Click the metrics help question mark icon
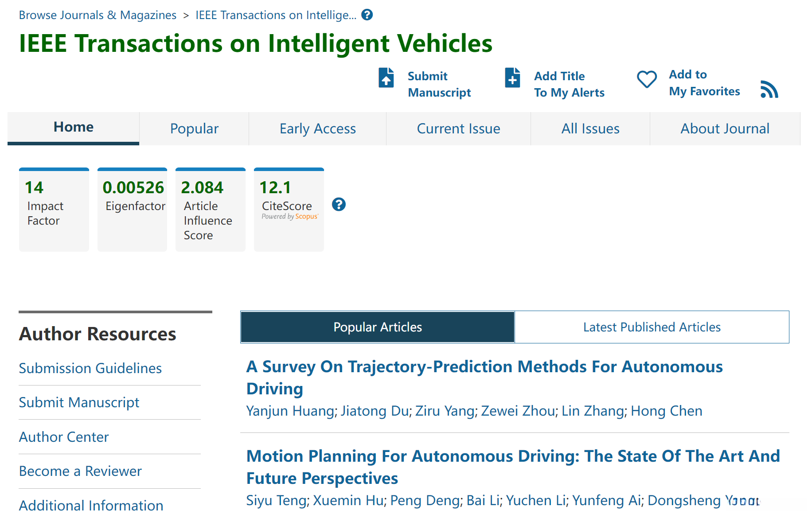 339,204
